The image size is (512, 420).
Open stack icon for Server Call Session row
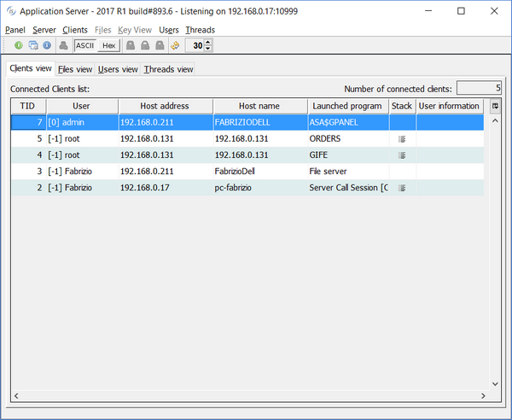pos(402,187)
